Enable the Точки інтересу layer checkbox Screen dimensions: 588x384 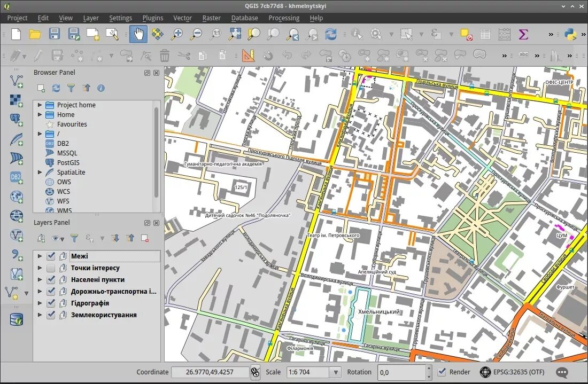tap(51, 268)
